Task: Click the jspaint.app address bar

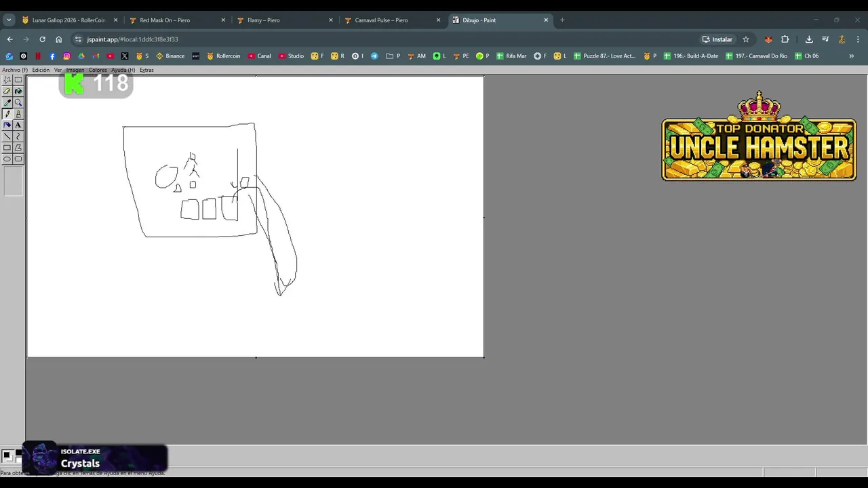Action: point(387,39)
